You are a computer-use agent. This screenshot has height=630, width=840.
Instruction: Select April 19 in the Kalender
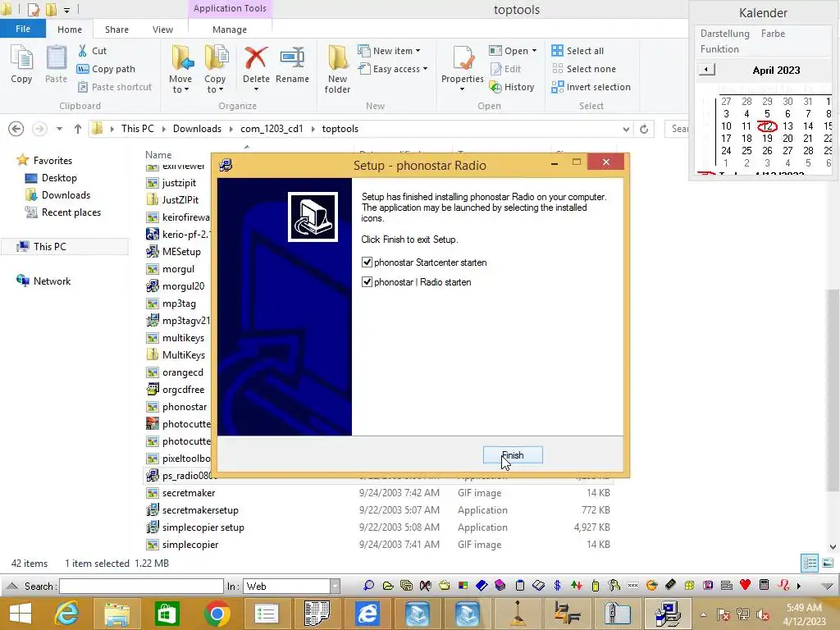pyautogui.click(x=767, y=138)
